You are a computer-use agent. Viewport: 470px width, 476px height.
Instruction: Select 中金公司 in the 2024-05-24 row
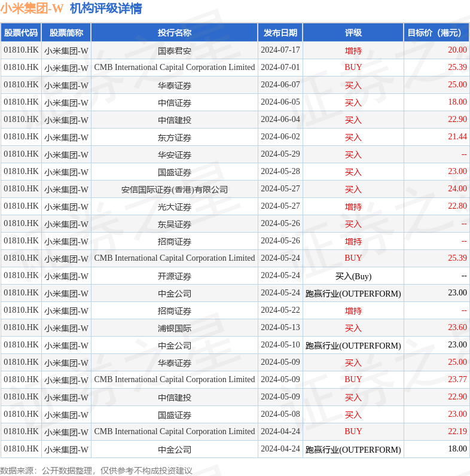[174, 293]
